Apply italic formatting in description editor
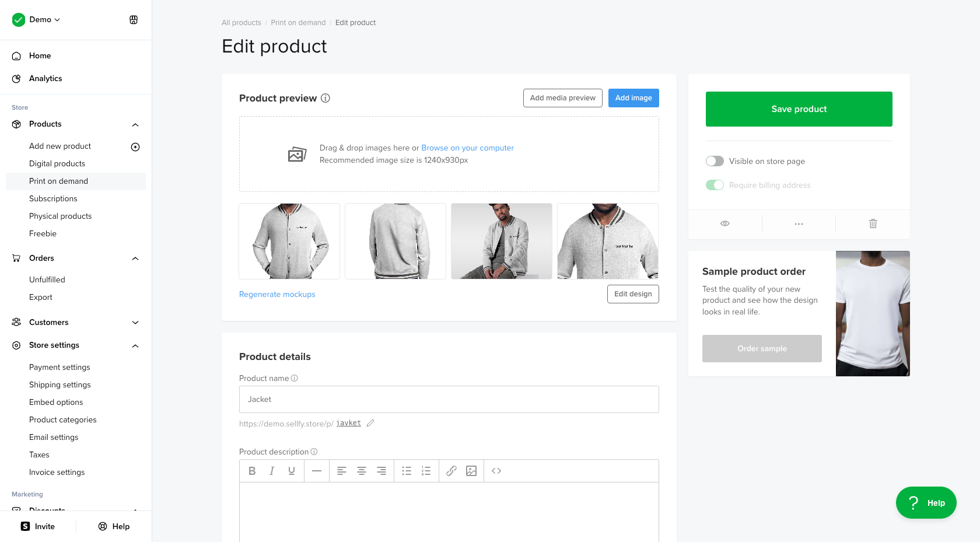Viewport: 980px width, 542px height. pyautogui.click(x=272, y=471)
